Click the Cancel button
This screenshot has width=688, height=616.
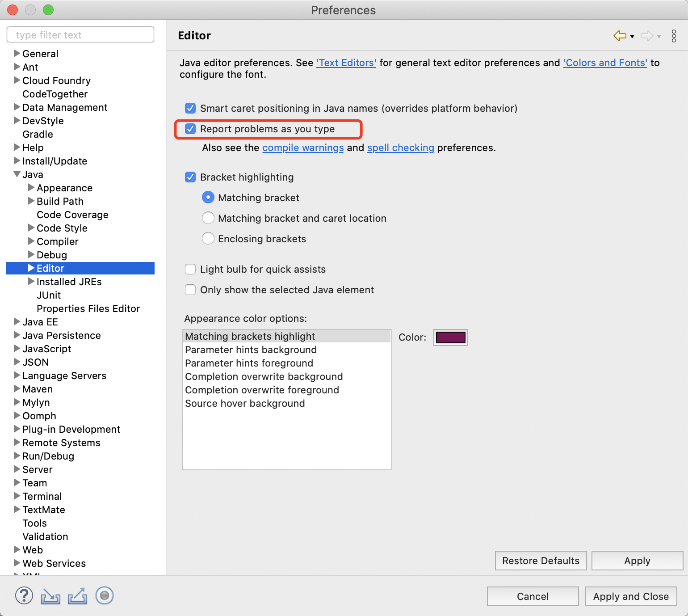click(x=533, y=596)
